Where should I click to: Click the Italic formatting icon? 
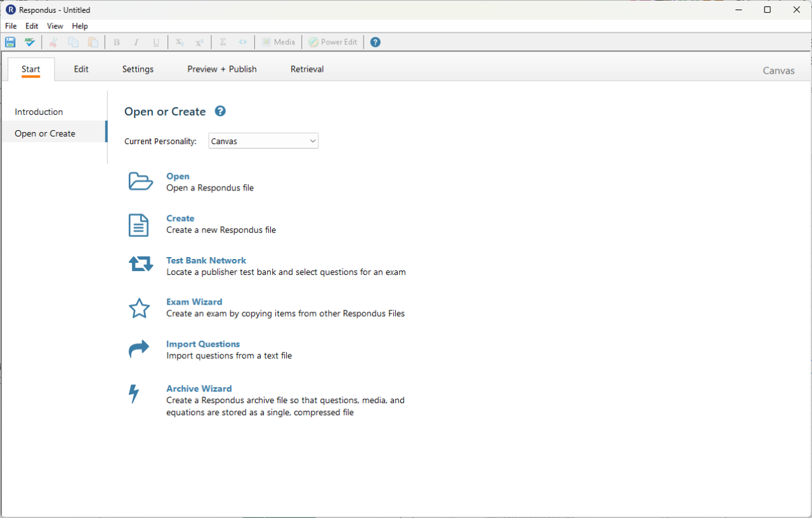(x=136, y=42)
